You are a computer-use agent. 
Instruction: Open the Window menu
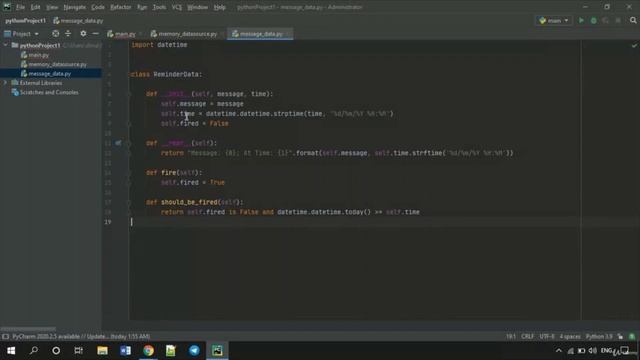198,7
